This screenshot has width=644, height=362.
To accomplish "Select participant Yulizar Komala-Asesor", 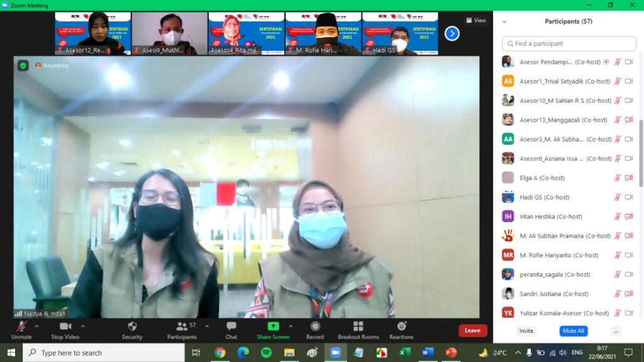I will [x=569, y=313].
